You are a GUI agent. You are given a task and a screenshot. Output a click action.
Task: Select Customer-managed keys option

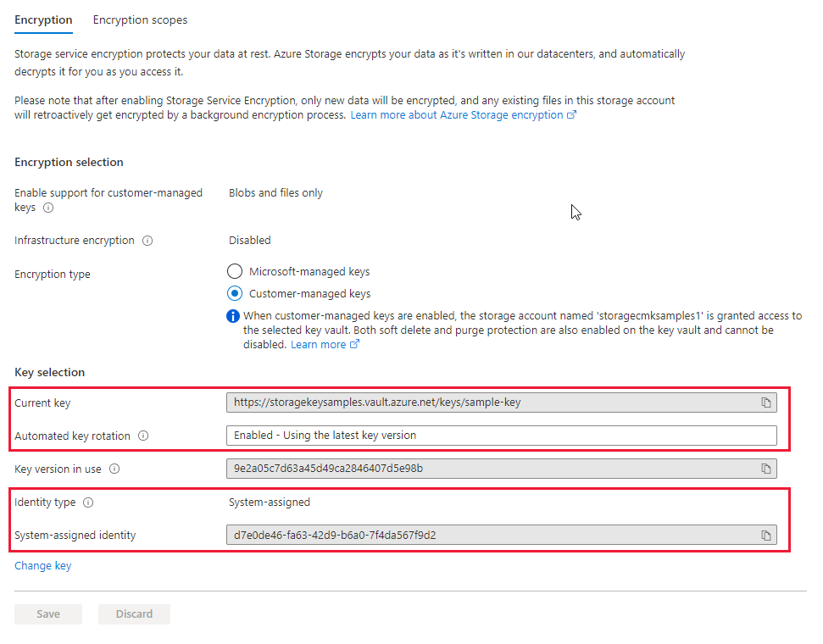click(235, 294)
